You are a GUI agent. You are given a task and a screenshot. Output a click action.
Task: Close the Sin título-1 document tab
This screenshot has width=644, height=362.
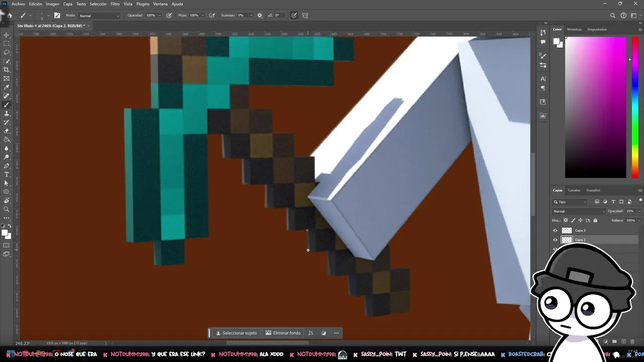tap(89, 26)
